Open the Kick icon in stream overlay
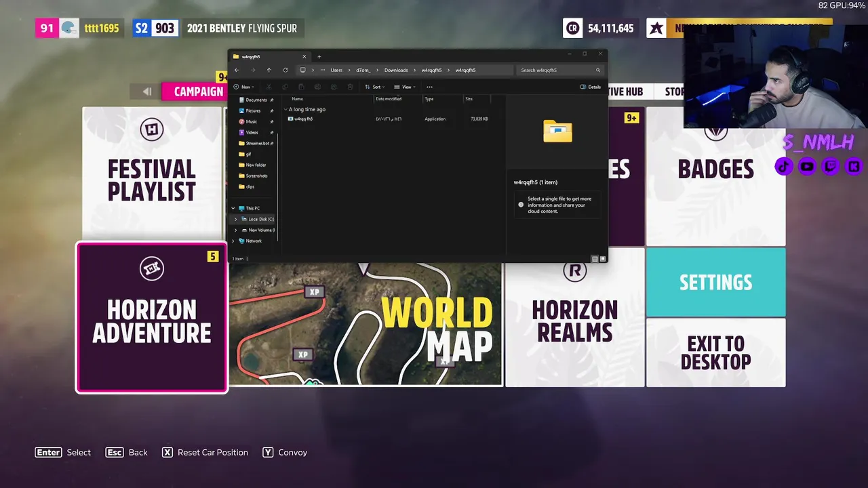Image resolution: width=868 pixels, height=488 pixels. (853, 166)
